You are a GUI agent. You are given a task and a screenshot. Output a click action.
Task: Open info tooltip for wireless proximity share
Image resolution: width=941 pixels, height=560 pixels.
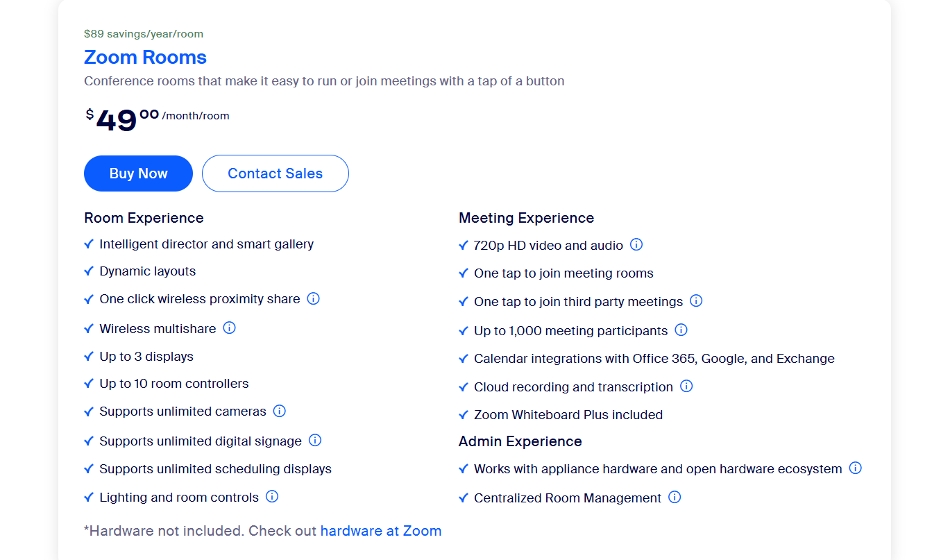[313, 298]
